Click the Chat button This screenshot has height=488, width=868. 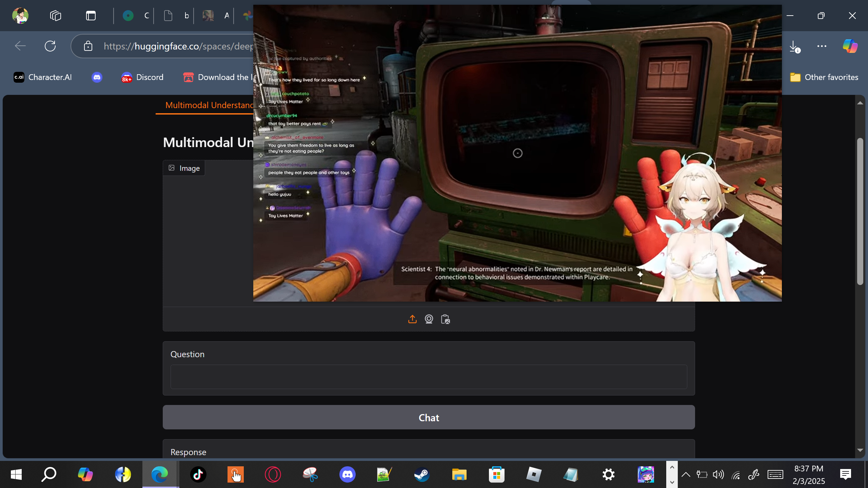click(429, 418)
